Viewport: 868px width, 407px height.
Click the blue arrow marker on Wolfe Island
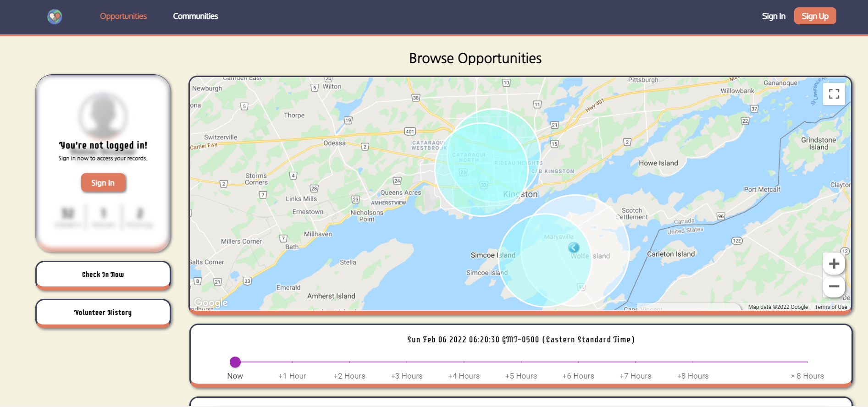tap(574, 247)
